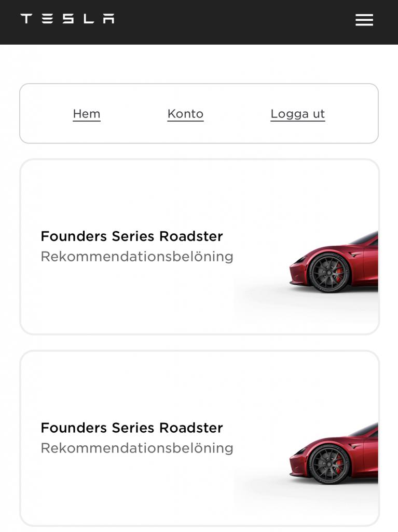
Task: Click the front wheel of second Roadster
Action: (328, 464)
